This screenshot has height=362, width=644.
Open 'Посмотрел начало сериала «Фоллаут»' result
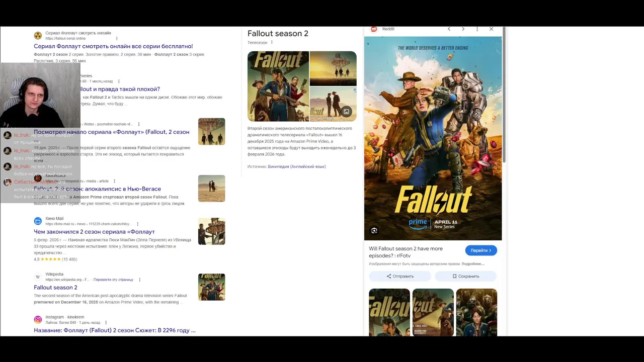[x=112, y=132]
